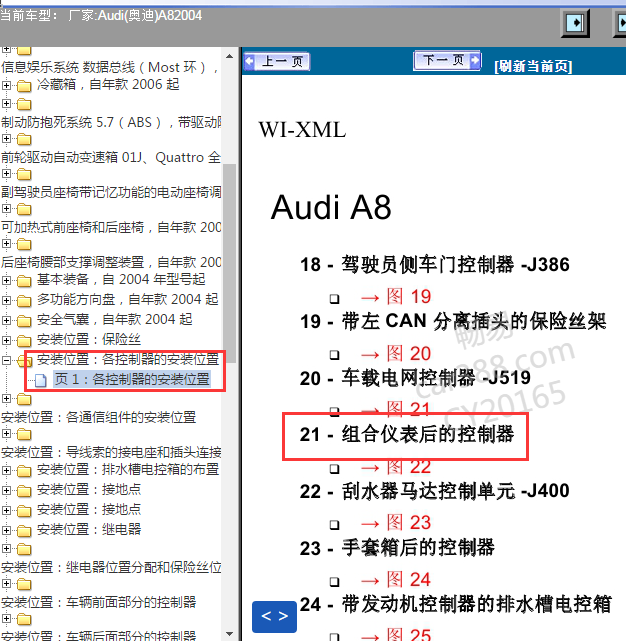Expand the 安装位置：继电器 node
The image size is (626, 641).
(6, 531)
